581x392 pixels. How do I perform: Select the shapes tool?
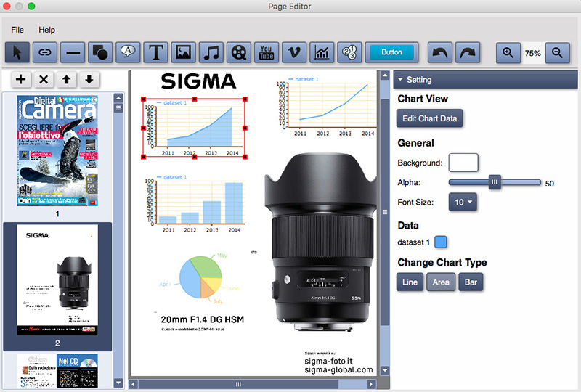100,52
